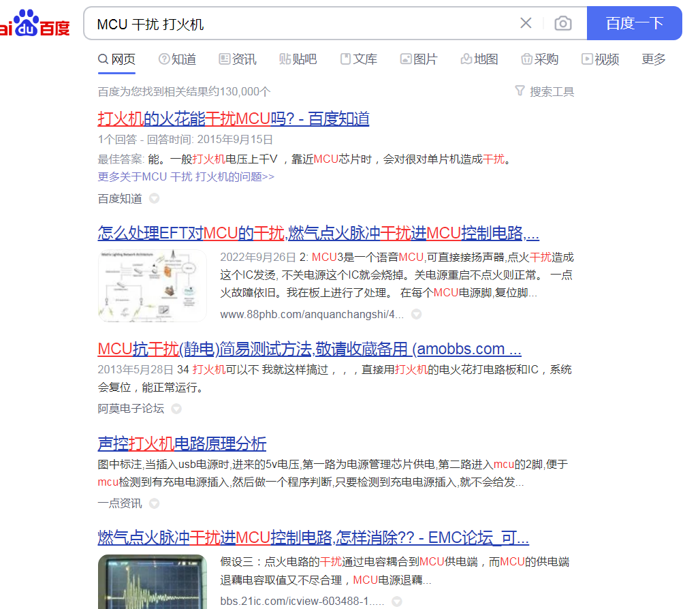Click the oscilloscope waveform thumbnail
The image size is (700, 609).
point(153,582)
